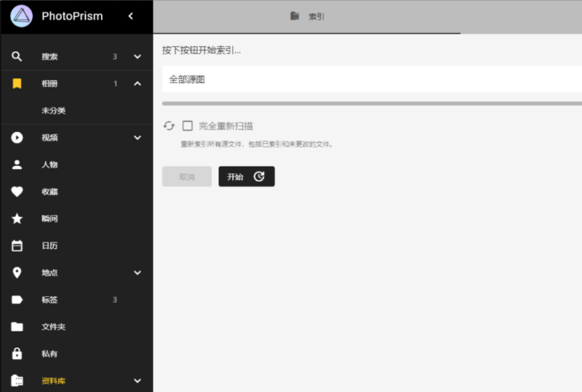Expand the 地点 submenu arrow
582x392 pixels.
pyautogui.click(x=137, y=273)
